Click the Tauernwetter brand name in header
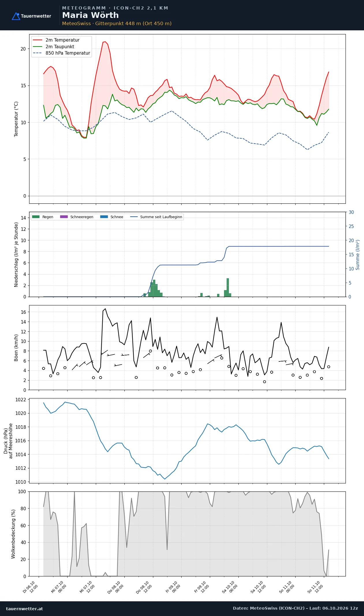364x616 pixels. coord(36,16)
